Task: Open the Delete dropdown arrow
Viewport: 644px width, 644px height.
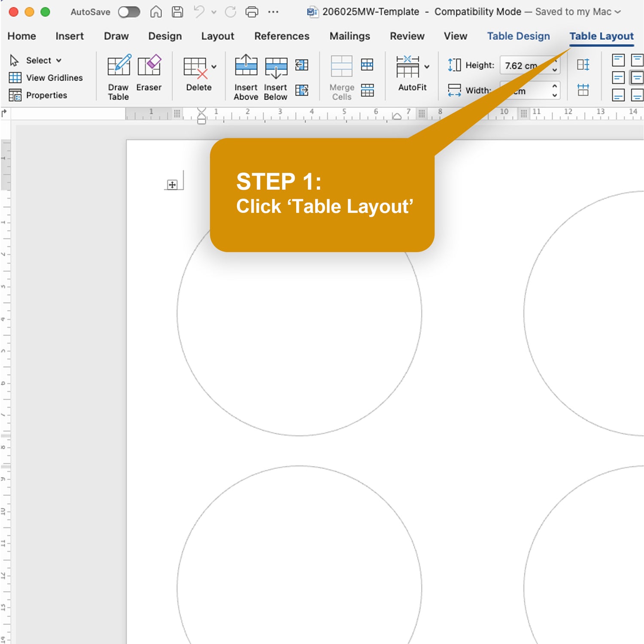Action: pyautogui.click(x=214, y=67)
